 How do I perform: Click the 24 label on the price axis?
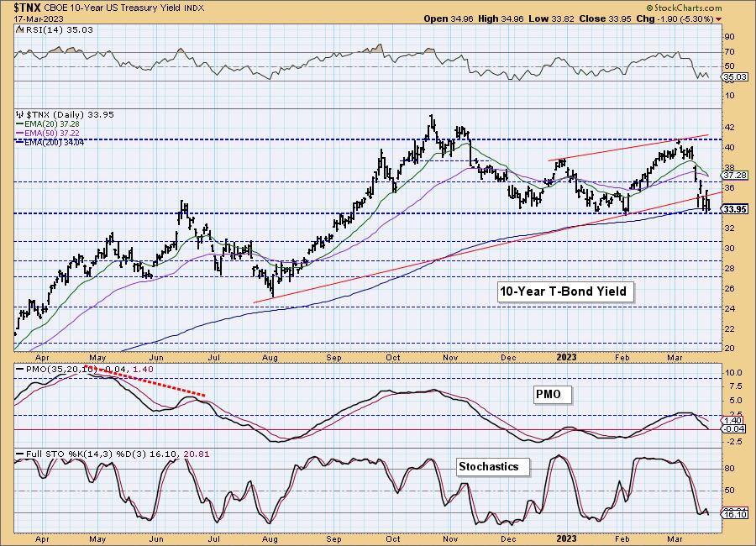[x=729, y=308]
